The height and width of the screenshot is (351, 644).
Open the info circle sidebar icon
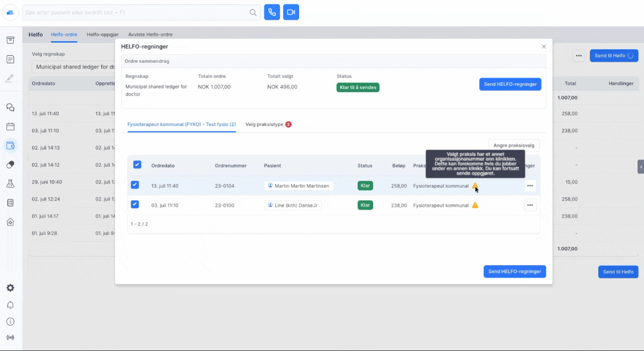click(10, 321)
